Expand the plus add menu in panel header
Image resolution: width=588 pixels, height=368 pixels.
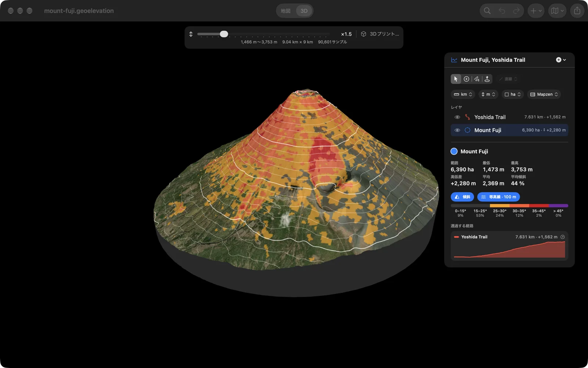tap(561, 60)
